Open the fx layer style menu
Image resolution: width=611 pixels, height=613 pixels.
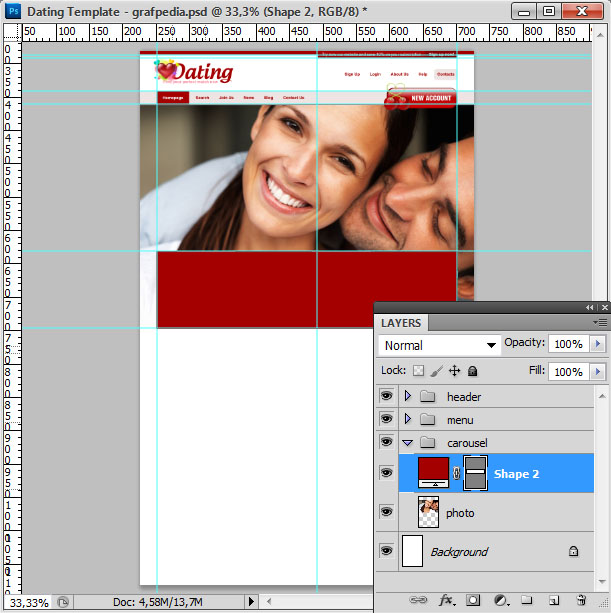coord(447,600)
